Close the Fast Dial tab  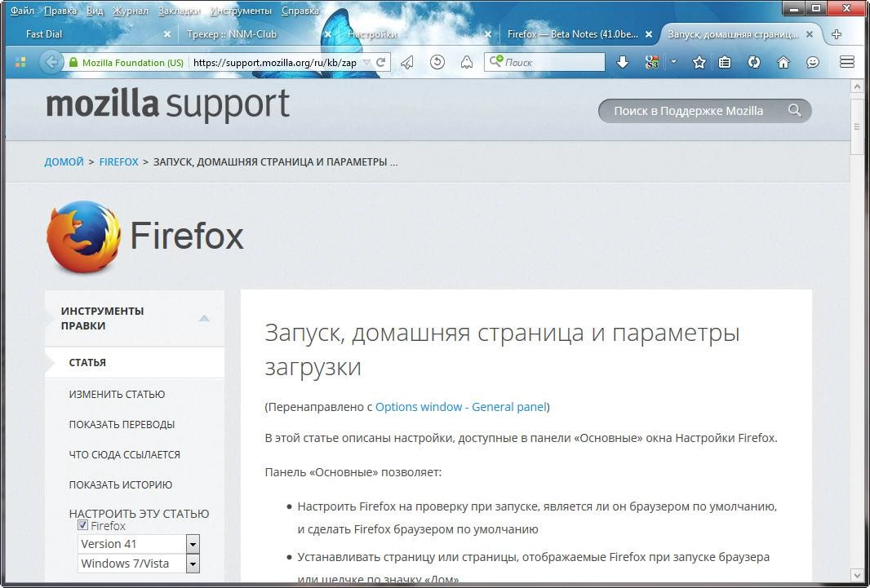[167, 34]
